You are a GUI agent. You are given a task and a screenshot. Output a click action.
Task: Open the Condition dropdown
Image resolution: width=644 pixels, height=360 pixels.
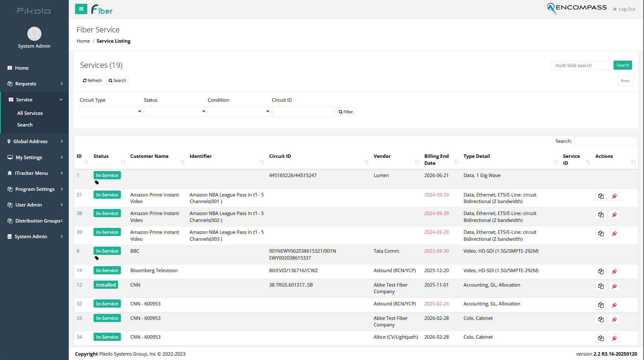(239, 111)
